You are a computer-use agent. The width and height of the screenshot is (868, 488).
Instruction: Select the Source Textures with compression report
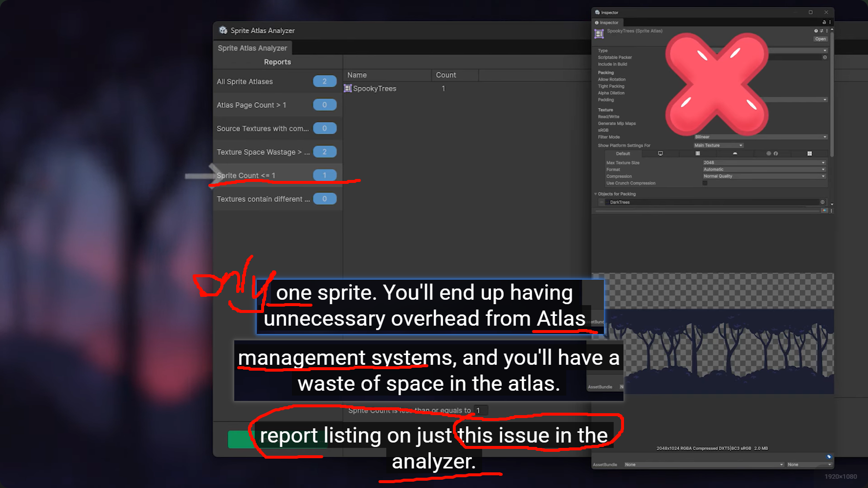[277, 129]
